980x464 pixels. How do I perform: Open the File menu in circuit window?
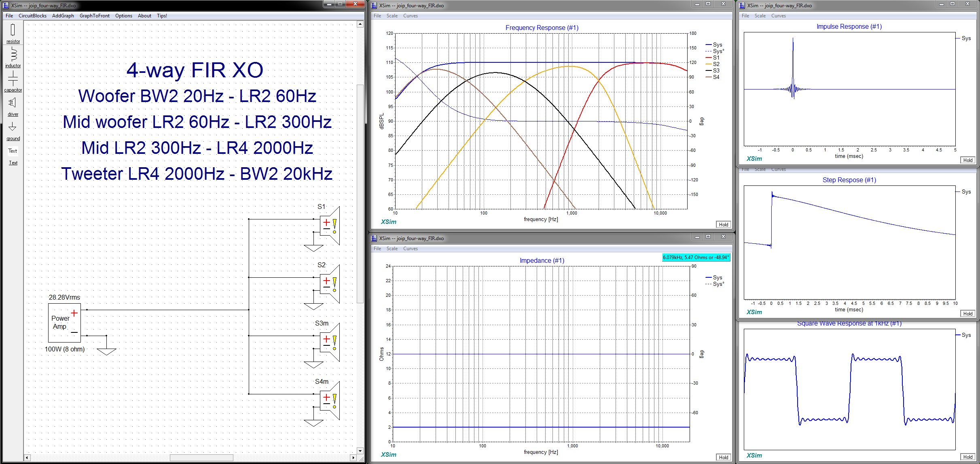point(9,16)
